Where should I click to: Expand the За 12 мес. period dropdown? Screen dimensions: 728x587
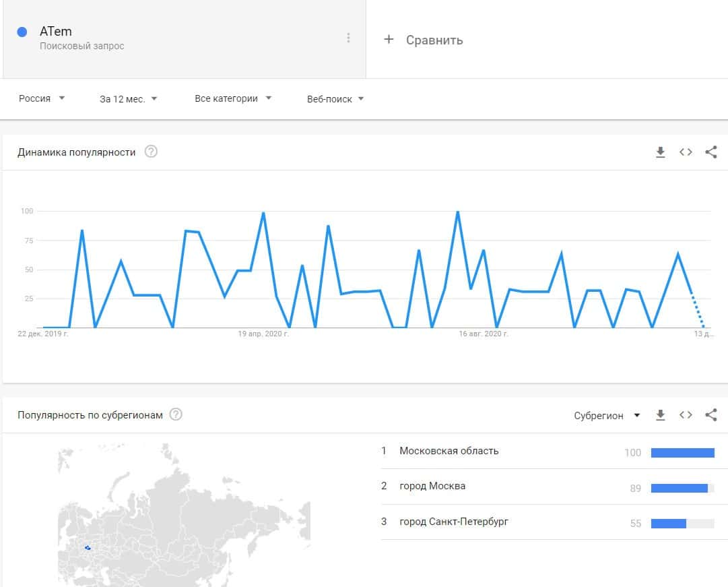(129, 98)
